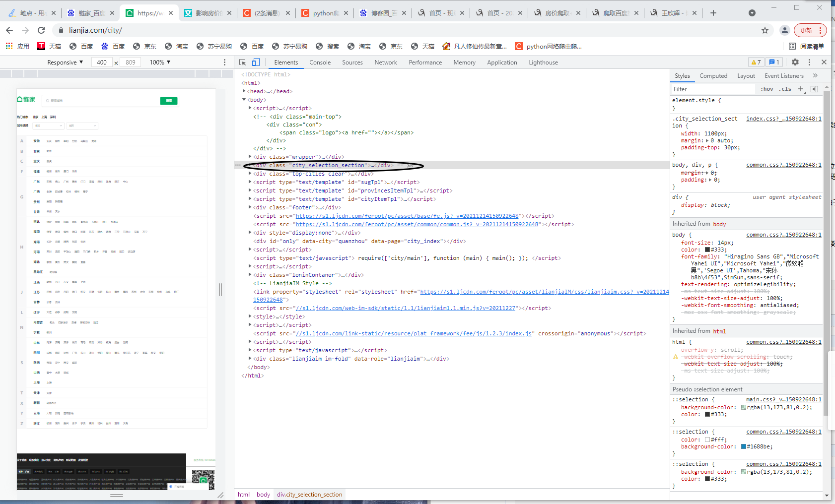Screen dimensions: 835x504
Task: Open DevTools settings gear
Action: (795, 62)
